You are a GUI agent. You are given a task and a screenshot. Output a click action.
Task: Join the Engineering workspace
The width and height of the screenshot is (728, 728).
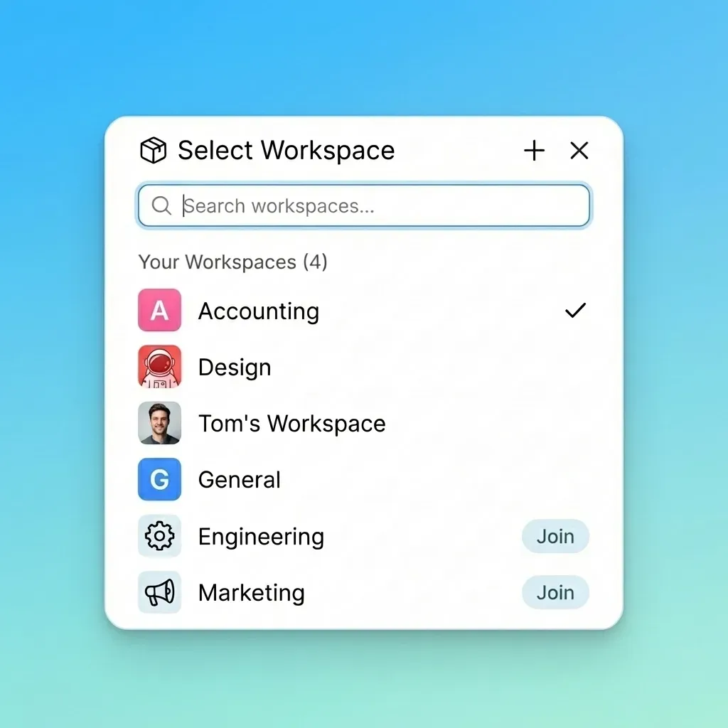555,536
